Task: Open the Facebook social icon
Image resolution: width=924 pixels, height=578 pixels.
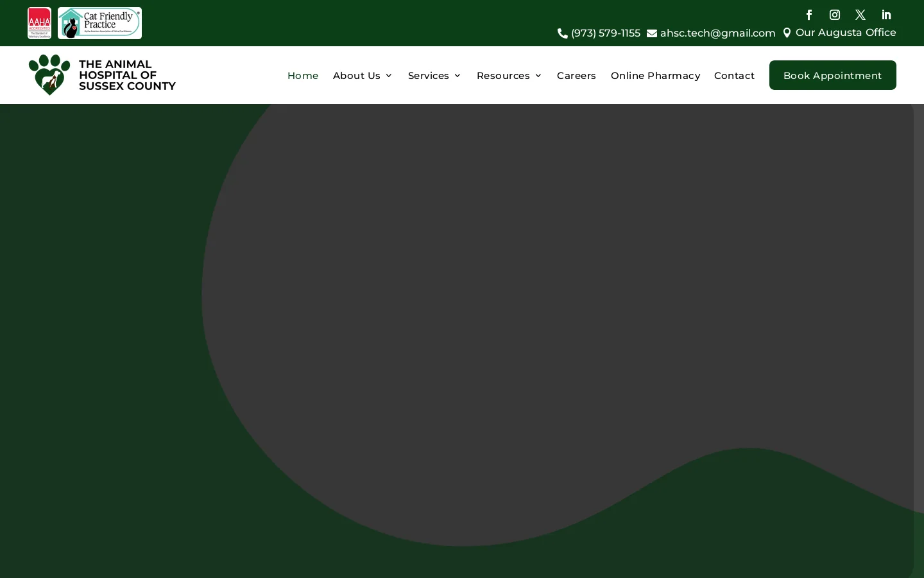Action: [x=809, y=15]
